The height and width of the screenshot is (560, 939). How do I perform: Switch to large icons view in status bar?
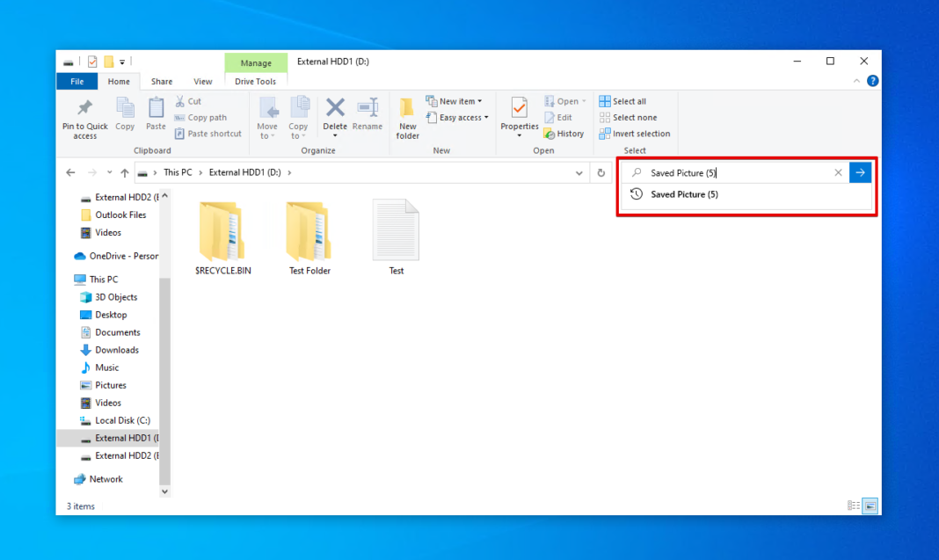tap(869, 505)
